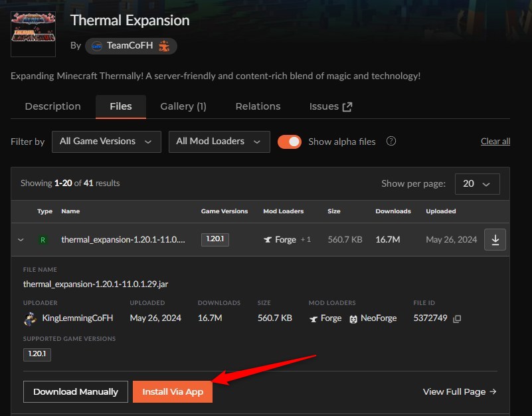Image resolution: width=532 pixels, height=416 pixels.
Task: Open the Gallery (1) tab
Action: (x=183, y=106)
